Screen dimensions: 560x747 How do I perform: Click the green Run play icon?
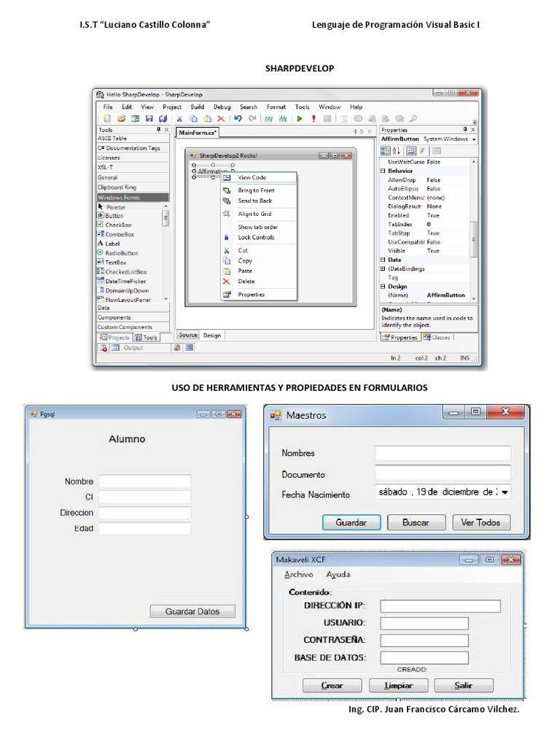point(300,119)
